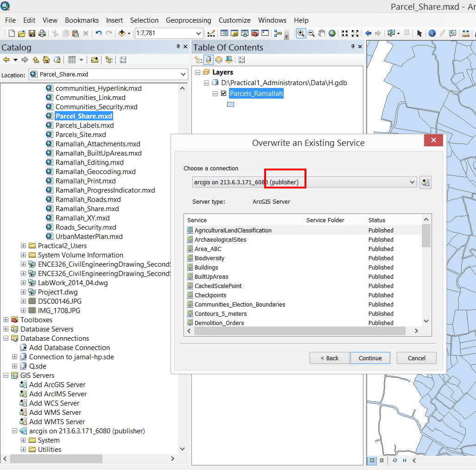The image size is (476, 470).
Task: Create a new map document icon
Action: (12, 33)
